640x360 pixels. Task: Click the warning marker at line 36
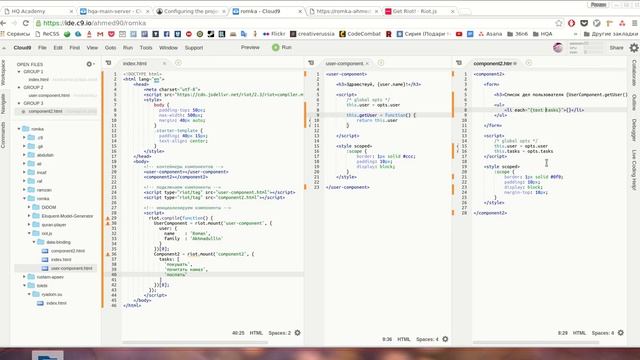[x=108, y=254]
